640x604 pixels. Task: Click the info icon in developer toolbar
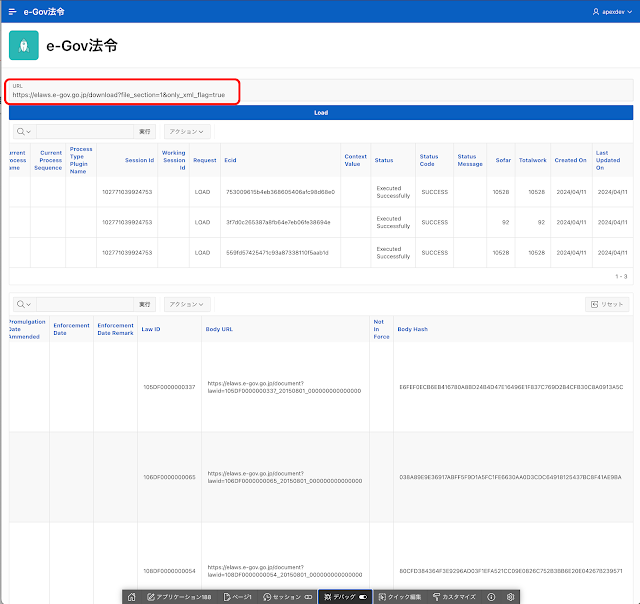click(x=491, y=597)
